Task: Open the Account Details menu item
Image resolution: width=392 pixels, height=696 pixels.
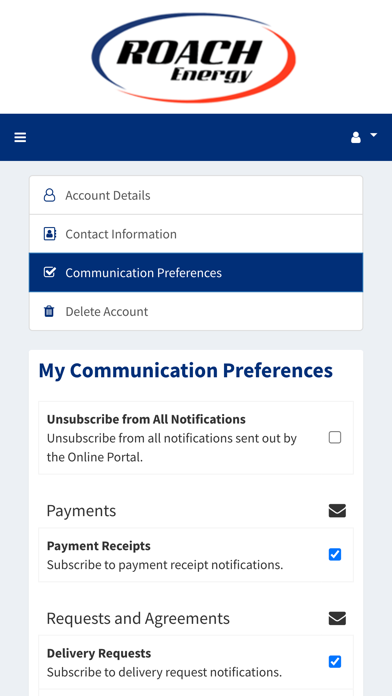Action: coord(196,195)
